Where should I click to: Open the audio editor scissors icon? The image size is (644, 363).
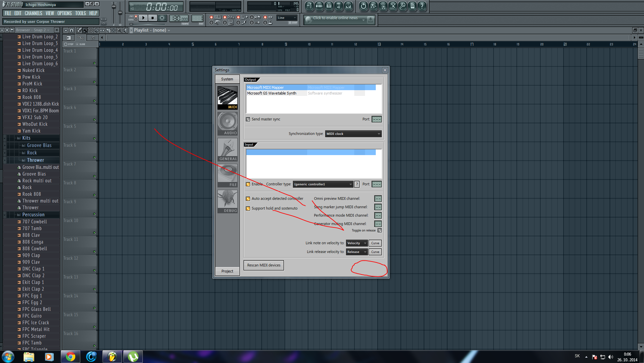pyautogui.click(x=393, y=6)
